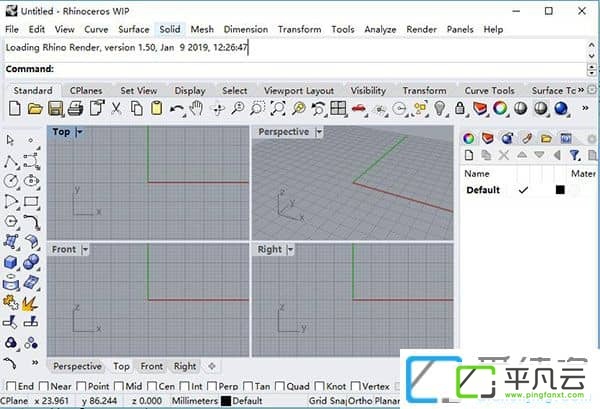Screen dimensions: 600x409
Task: Click the New file icon in Standard toolbar
Action: point(15,109)
